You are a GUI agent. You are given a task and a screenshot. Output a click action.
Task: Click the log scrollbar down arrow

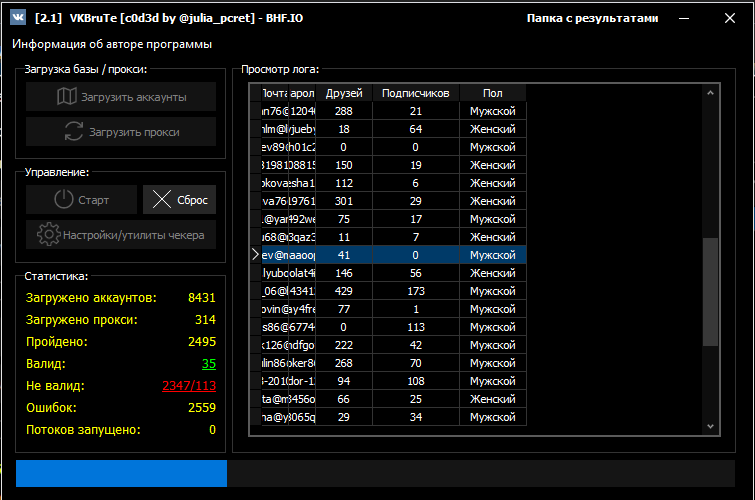[710, 426]
